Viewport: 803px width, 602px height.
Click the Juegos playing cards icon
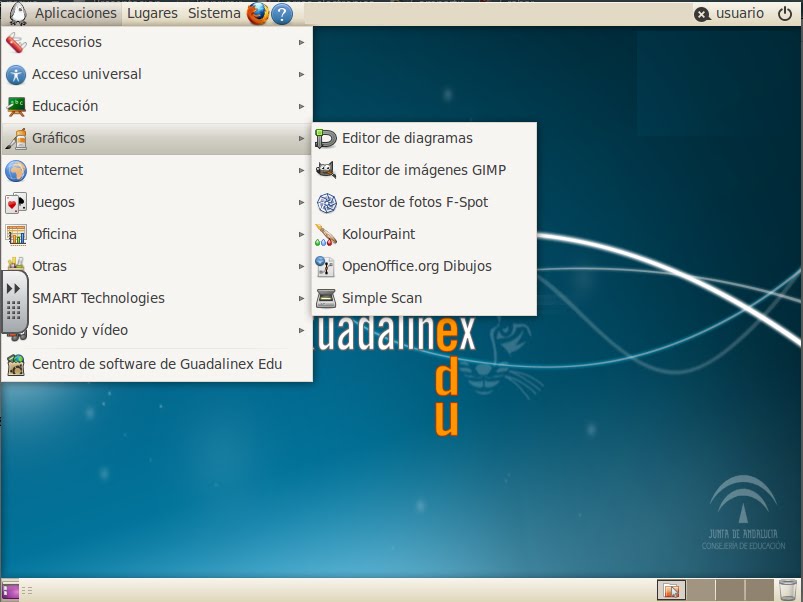coord(16,203)
